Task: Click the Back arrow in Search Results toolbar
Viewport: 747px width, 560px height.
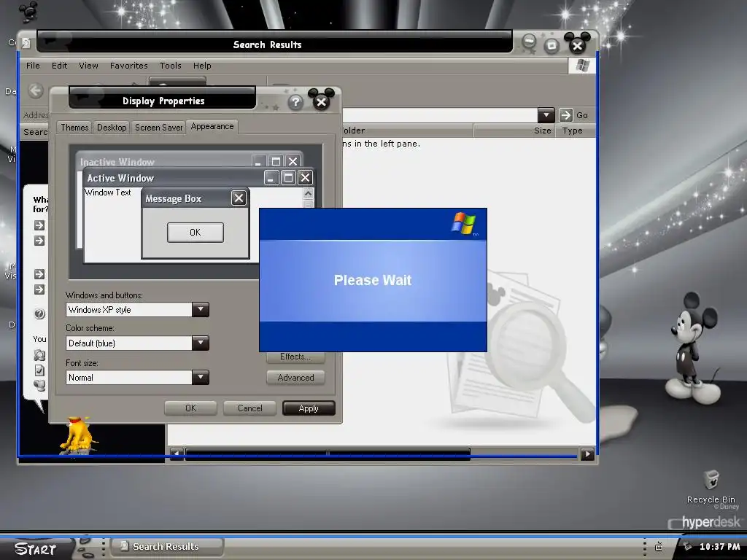Action: [x=36, y=90]
